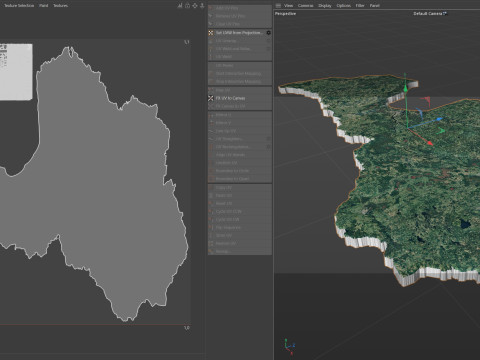Select Copy UV command
This screenshot has height=360, width=480.
240,188
